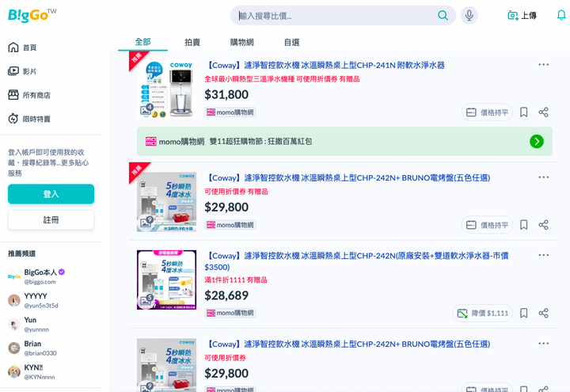Image resolution: width=570 pixels, height=392 pixels.
Task: Open first CHP-242N+ BRUNO電烤盤 product title
Action: [x=348, y=178]
